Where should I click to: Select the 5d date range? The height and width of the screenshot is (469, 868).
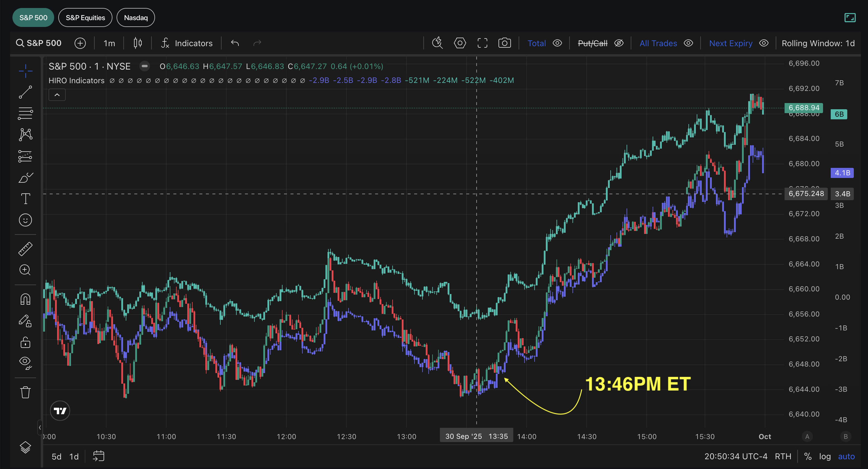click(56, 457)
